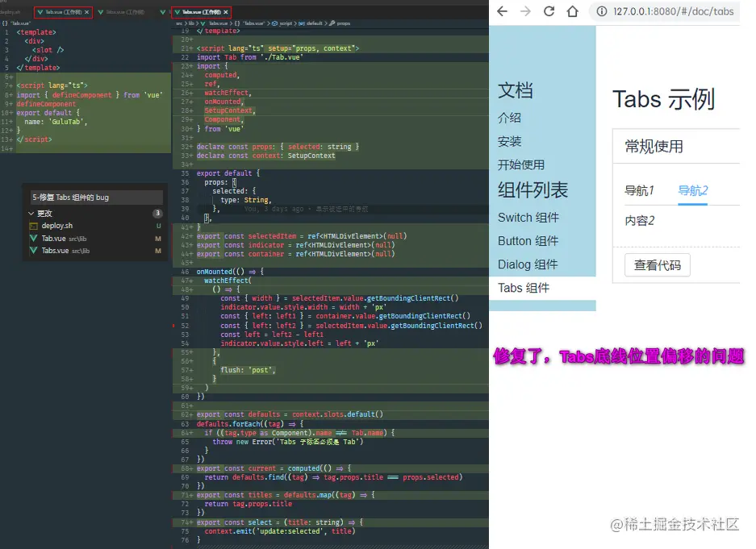Click code line name: 'GuluTab',
The height and width of the screenshot is (549, 756).
tap(56, 122)
